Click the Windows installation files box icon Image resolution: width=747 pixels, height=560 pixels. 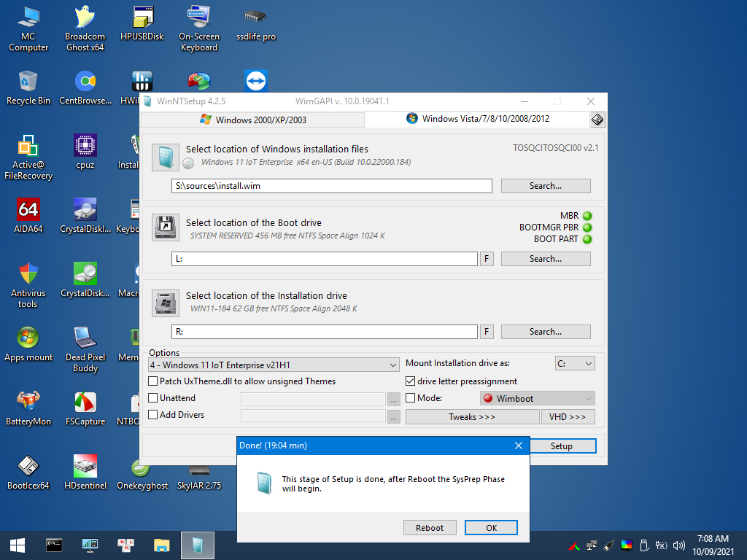[x=166, y=157]
